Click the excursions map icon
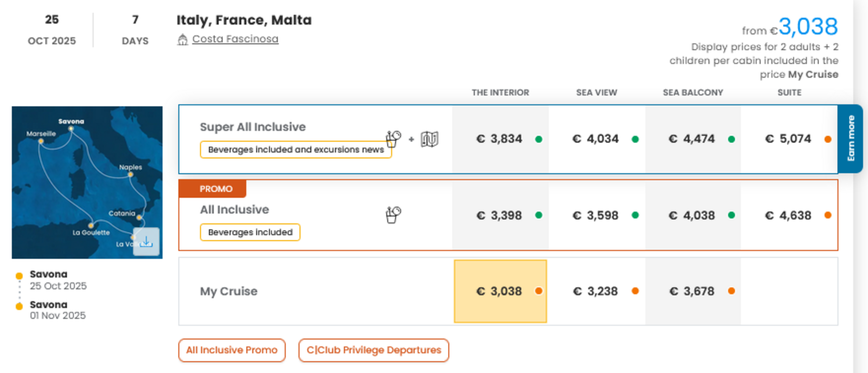The width and height of the screenshot is (868, 373). 429,139
